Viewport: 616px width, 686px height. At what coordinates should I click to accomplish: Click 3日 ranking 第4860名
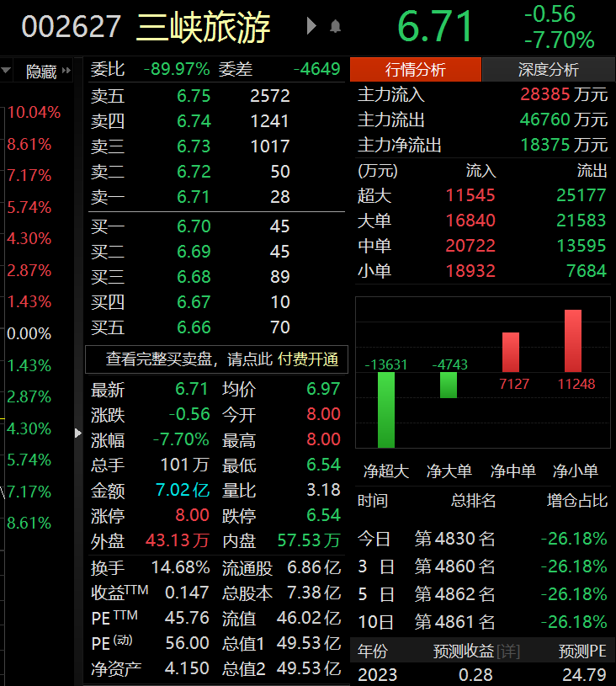[454, 566]
